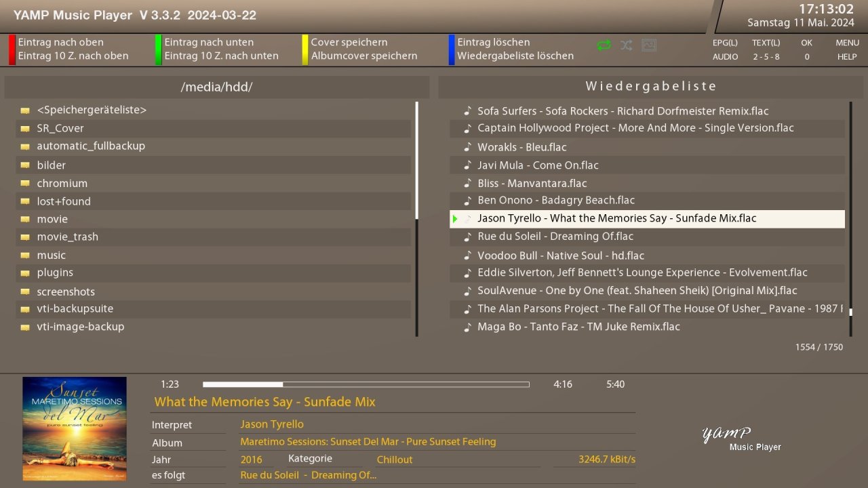Image resolution: width=868 pixels, height=488 pixels.
Task: Toggle the shuffle icon
Action: [x=626, y=45]
